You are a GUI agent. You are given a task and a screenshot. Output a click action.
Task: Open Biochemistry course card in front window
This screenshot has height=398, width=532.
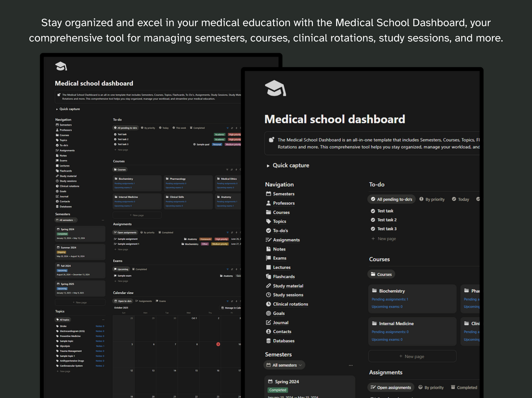pos(412,298)
